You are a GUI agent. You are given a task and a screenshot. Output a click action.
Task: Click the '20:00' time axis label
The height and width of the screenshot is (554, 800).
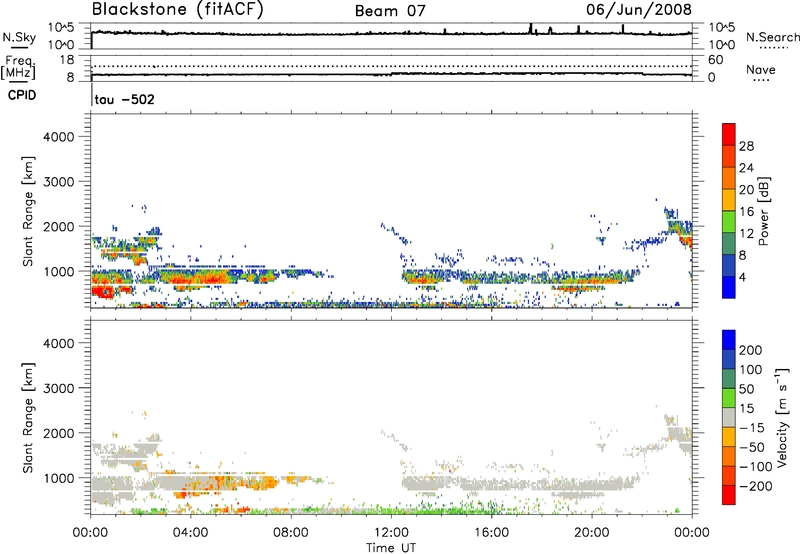[591, 533]
